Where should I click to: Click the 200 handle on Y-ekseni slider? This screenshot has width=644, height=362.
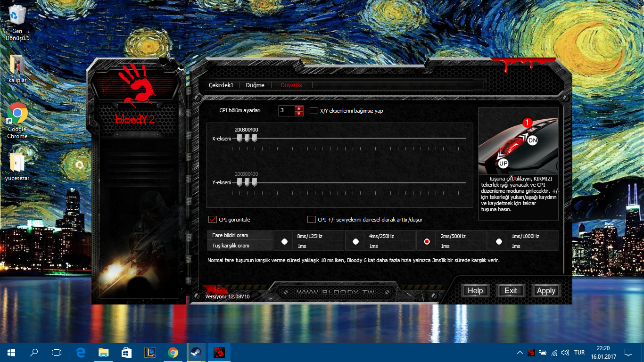click(239, 182)
